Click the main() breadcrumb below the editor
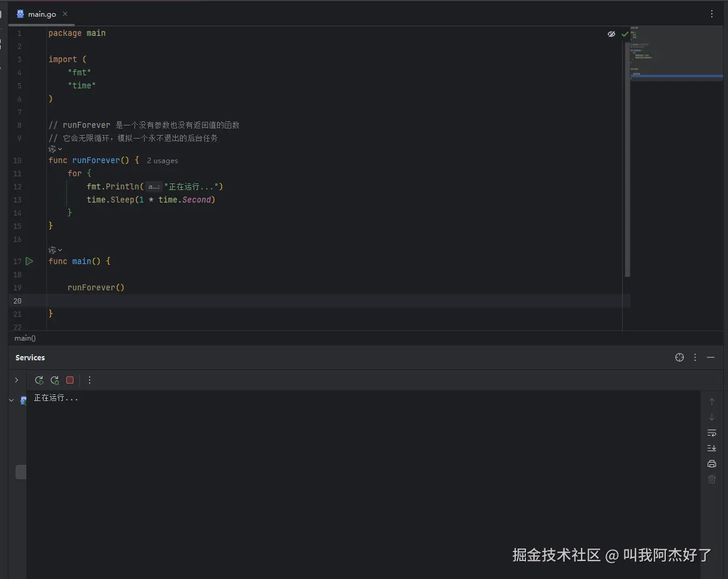 (x=25, y=338)
